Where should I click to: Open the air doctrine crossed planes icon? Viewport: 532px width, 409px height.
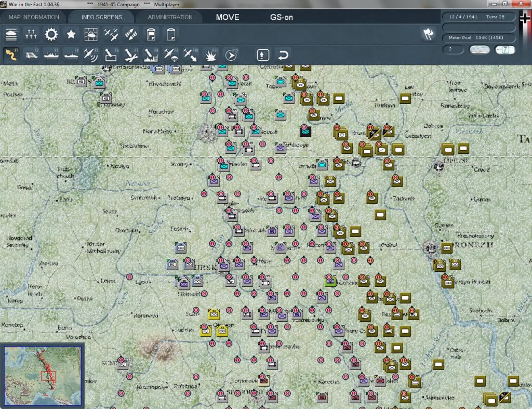tap(111, 34)
